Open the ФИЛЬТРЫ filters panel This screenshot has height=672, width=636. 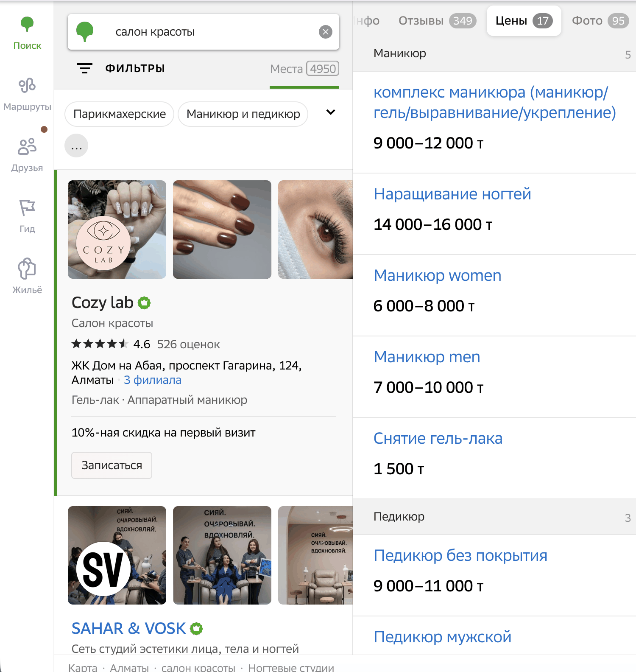pos(135,68)
